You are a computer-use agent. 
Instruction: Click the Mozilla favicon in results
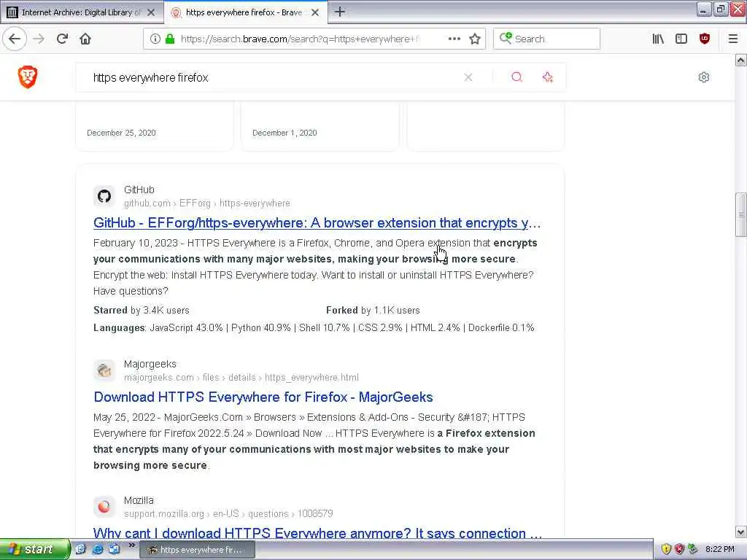(x=104, y=507)
